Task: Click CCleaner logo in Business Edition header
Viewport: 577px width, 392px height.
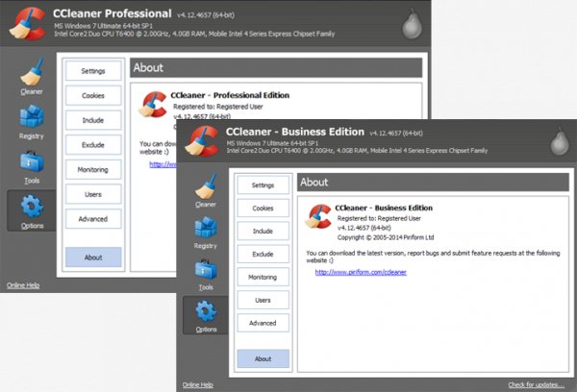Action: [202, 141]
